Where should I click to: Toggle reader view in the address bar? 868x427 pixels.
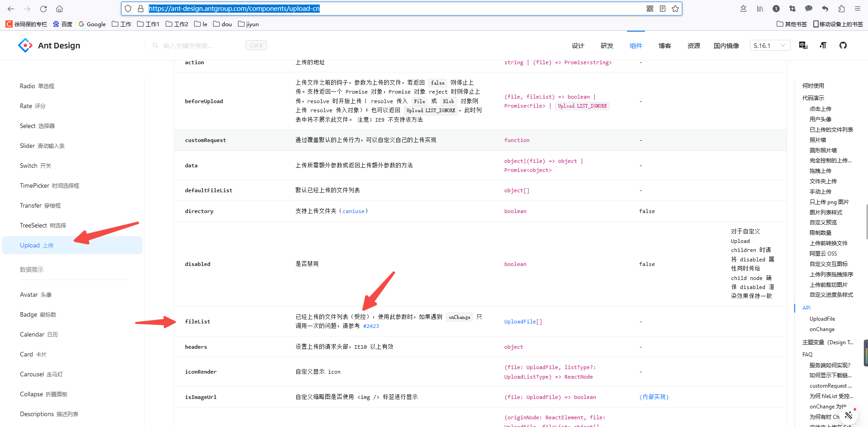[662, 9]
